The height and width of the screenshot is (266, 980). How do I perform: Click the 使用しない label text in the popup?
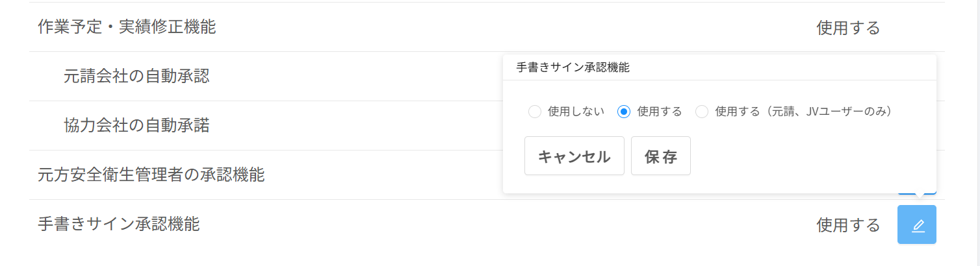click(576, 112)
